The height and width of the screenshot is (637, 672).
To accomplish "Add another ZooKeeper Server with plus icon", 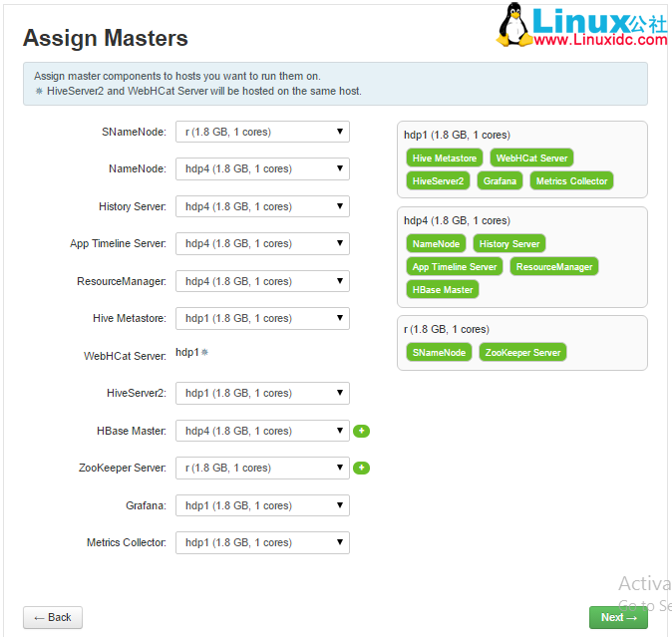I will (x=361, y=468).
